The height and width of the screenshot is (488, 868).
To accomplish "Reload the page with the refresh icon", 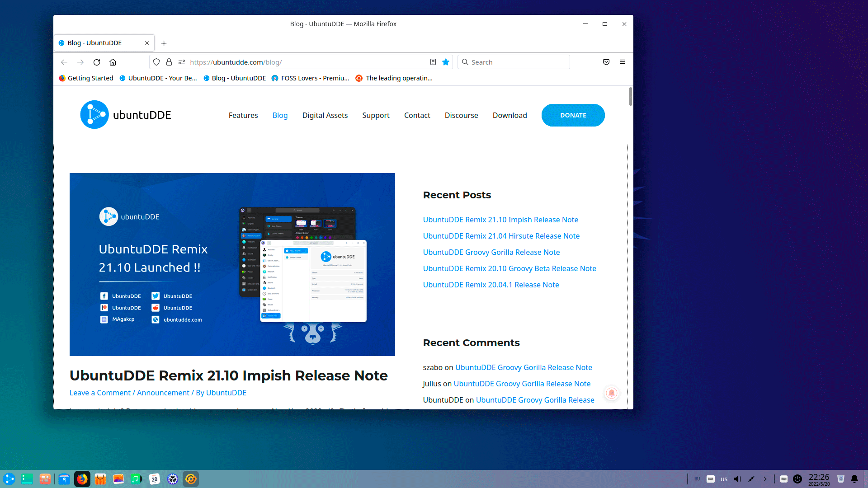I will [97, 62].
